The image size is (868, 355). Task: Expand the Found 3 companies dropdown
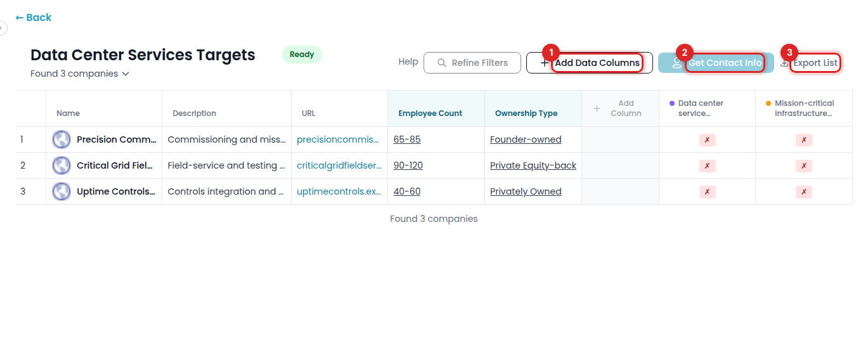point(80,74)
